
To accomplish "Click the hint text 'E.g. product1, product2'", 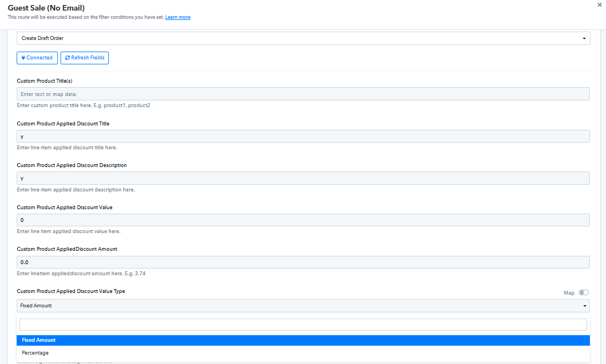I will 122,105.
